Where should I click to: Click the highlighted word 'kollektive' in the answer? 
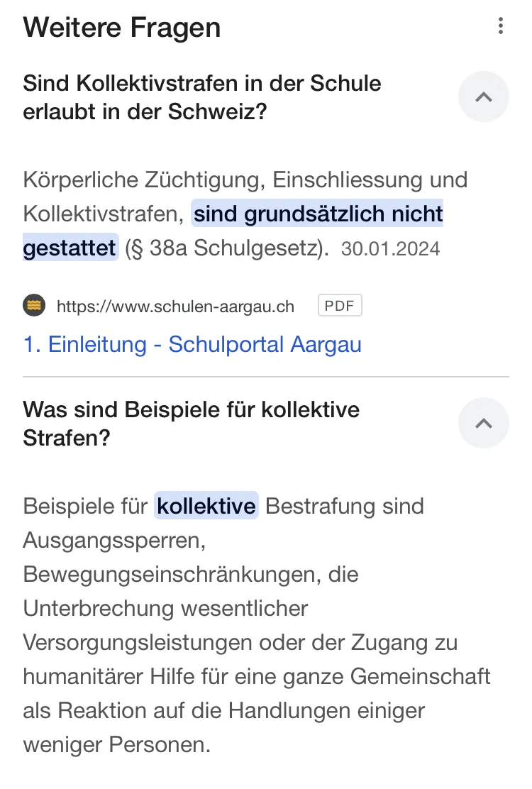coord(206,506)
